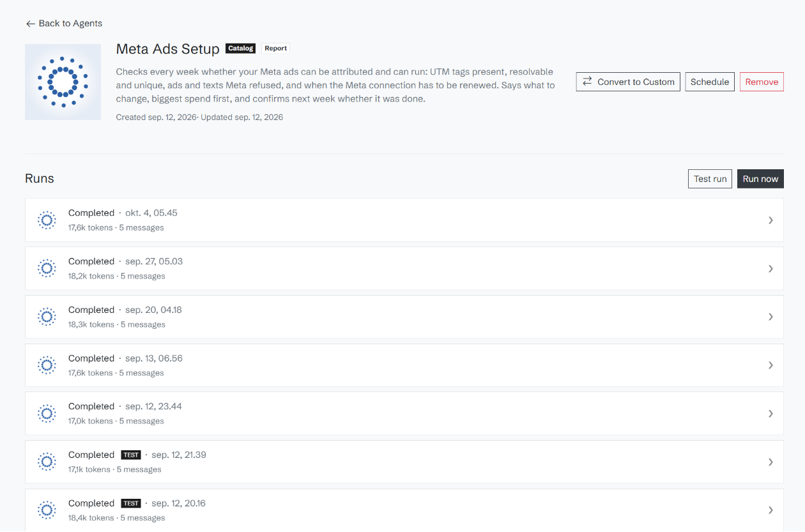
Task: Click the run icon for sep. 20, 04.18
Action: click(47, 317)
